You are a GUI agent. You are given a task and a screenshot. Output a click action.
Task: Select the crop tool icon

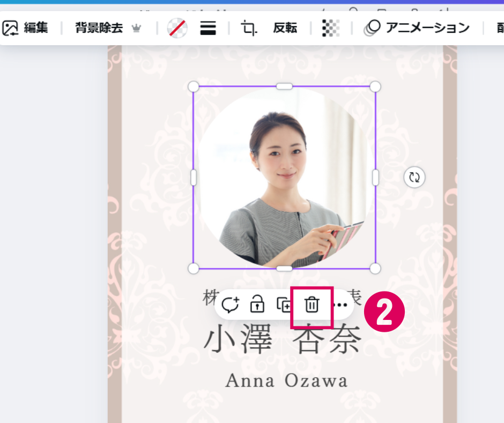click(249, 28)
